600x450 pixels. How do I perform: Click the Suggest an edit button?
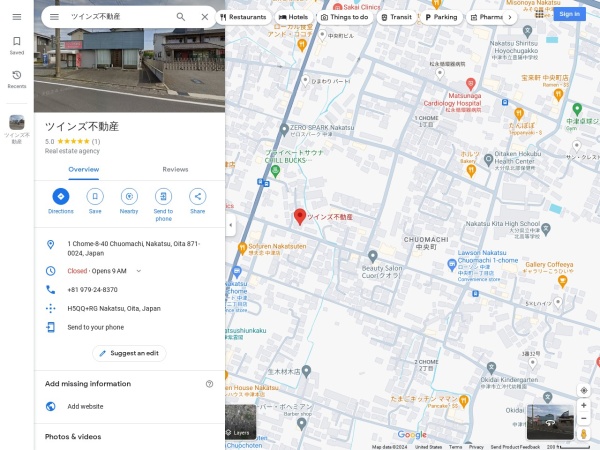[x=129, y=353]
